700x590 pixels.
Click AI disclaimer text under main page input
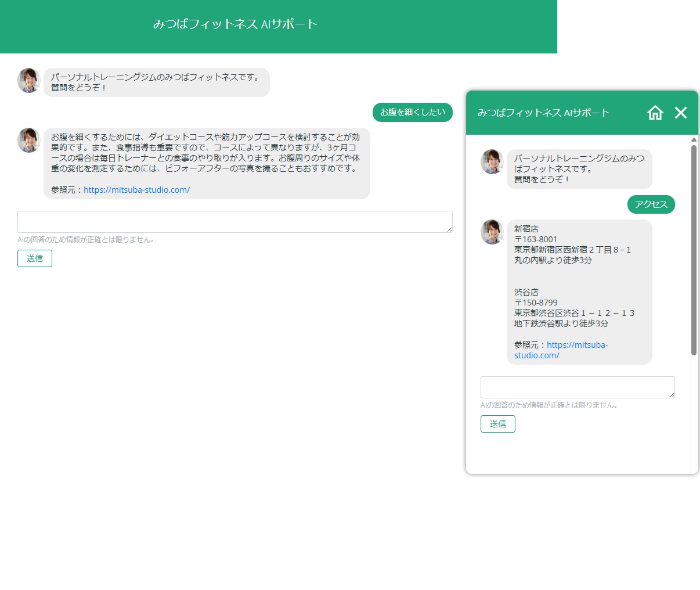point(86,239)
